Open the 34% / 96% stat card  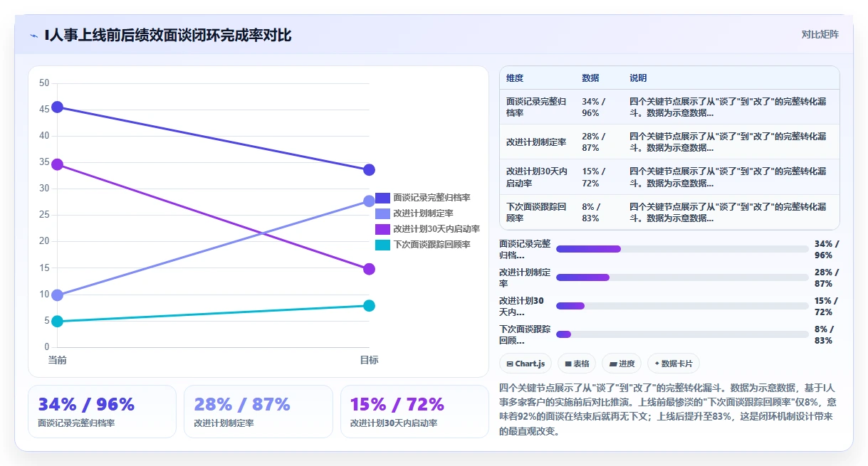102,411
